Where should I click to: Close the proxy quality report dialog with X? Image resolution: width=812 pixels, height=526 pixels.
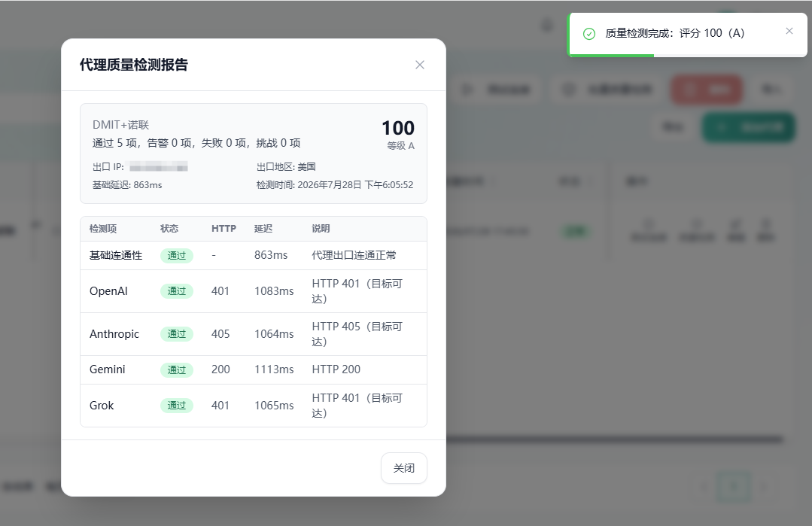pyautogui.click(x=420, y=65)
